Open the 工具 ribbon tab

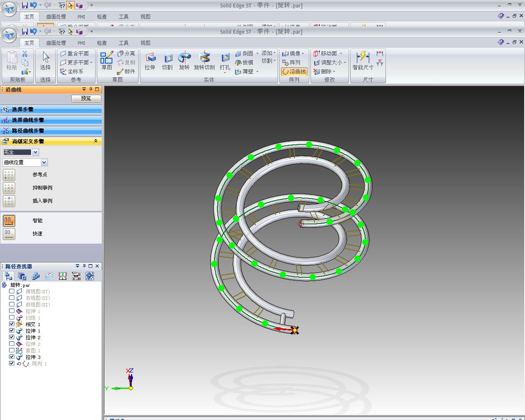(123, 43)
